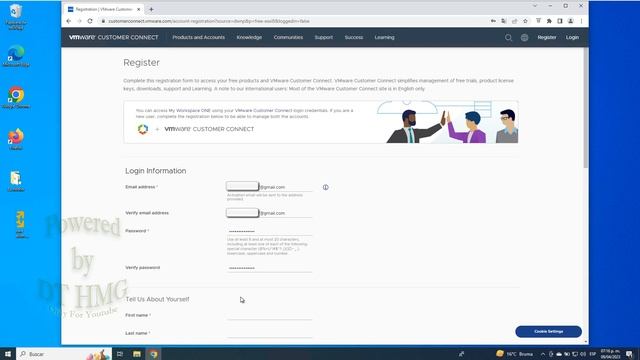
Task: Click the taskbar weather widget
Action: tap(514, 354)
